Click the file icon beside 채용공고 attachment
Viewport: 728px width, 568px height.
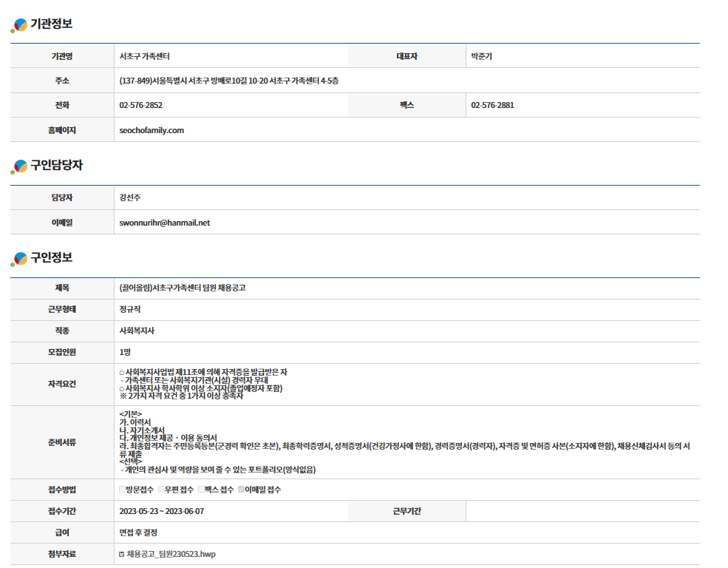click(122, 554)
